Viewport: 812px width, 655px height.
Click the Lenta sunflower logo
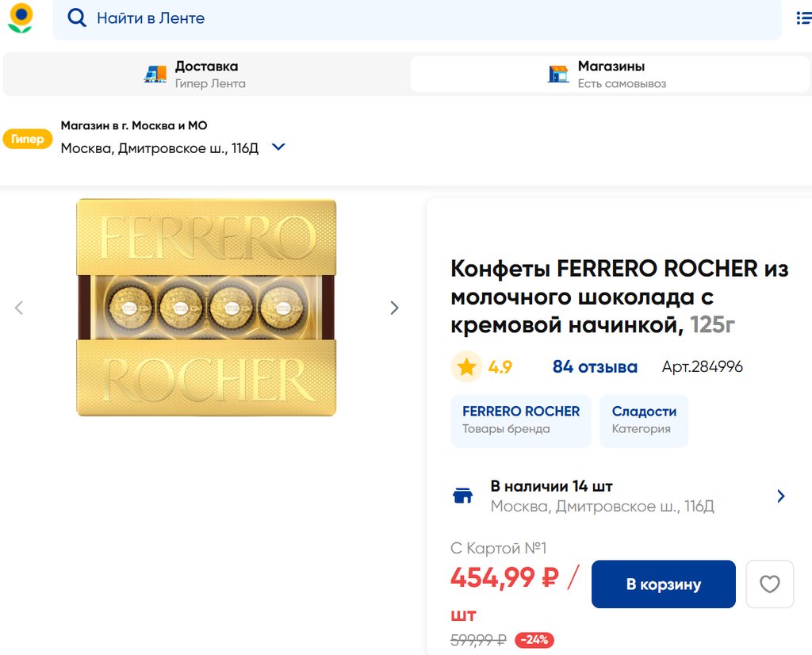20,17
